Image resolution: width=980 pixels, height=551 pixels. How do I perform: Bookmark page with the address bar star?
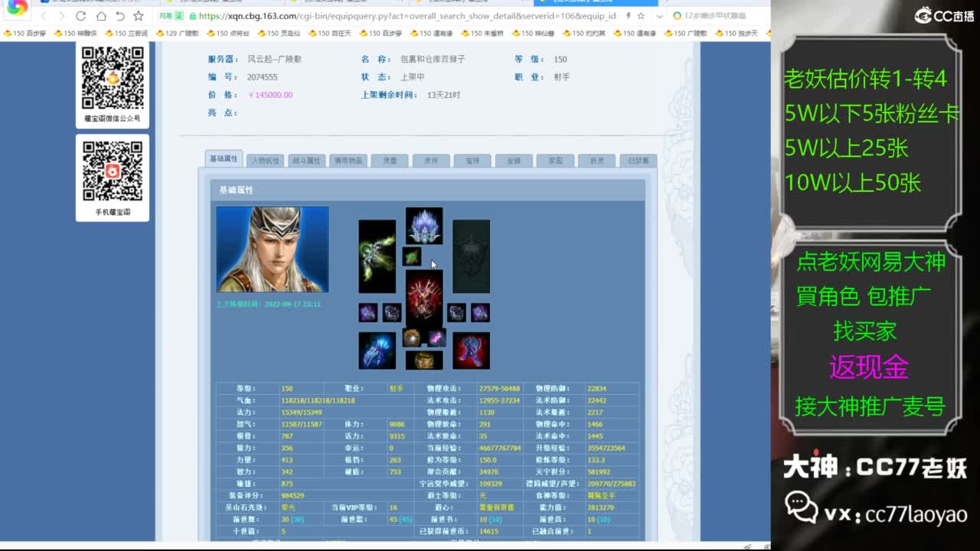[x=641, y=16]
